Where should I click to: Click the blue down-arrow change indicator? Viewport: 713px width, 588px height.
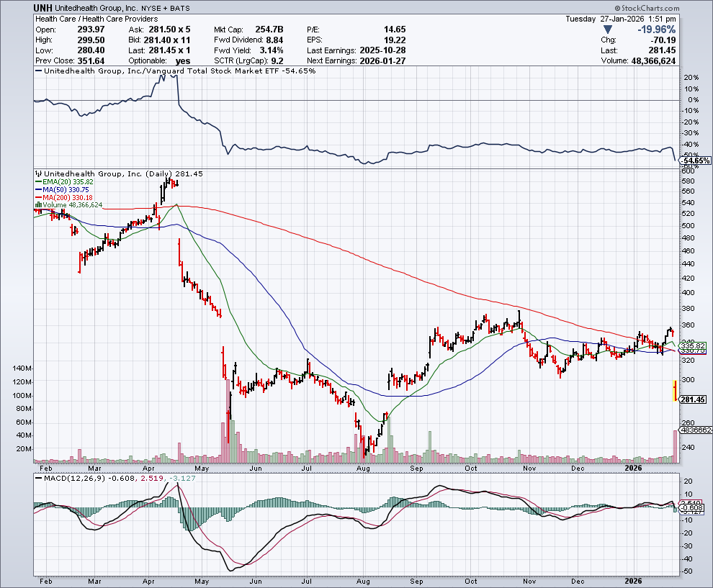point(609,30)
